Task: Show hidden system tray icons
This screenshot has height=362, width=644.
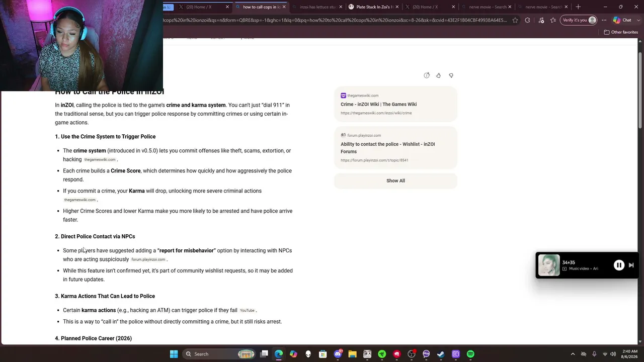Action: [x=573, y=354]
